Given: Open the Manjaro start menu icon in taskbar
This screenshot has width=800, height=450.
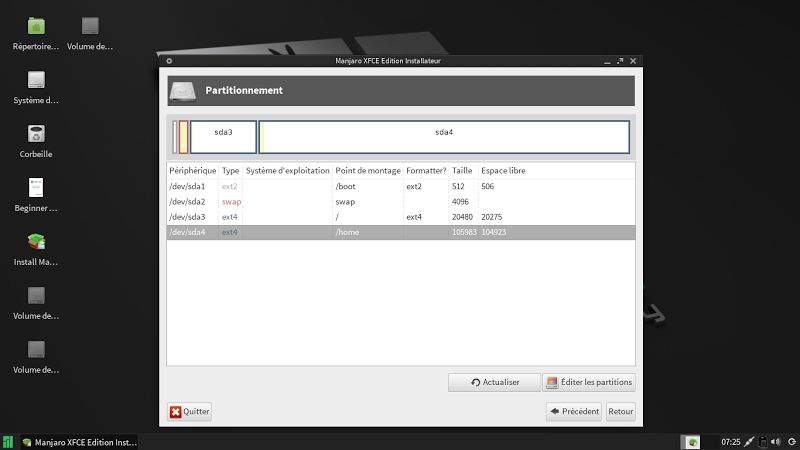Looking at the screenshot, I should tap(8, 442).
